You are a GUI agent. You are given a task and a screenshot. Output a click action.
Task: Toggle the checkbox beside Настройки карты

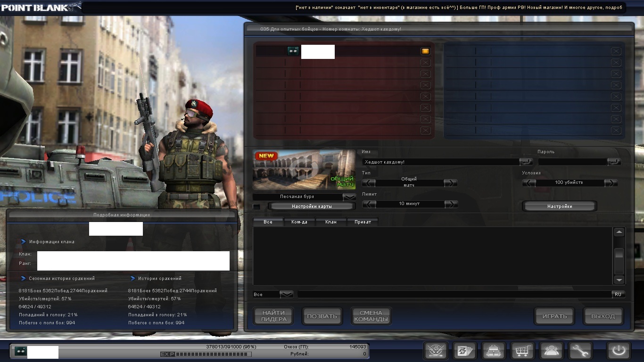[x=256, y=206]
